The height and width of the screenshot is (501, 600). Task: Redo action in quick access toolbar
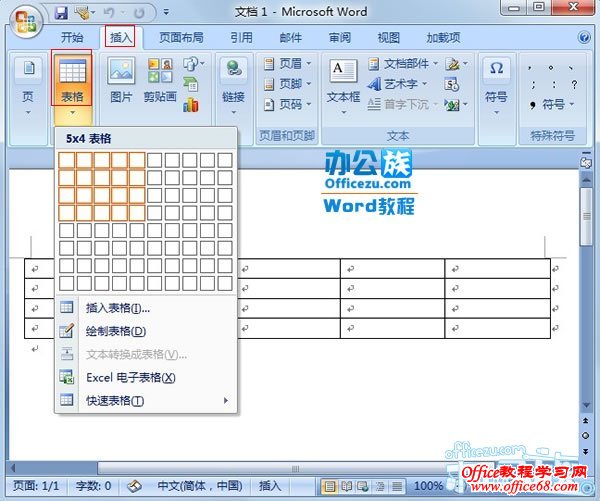(x=140, y=13)
